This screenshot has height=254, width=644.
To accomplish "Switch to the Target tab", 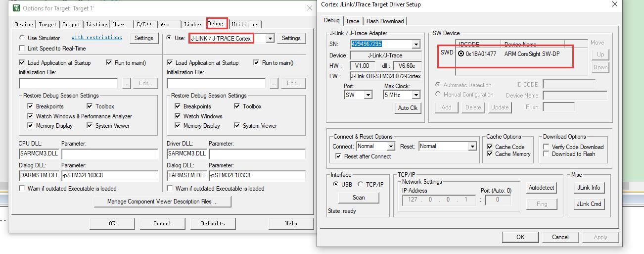I will point(48,24).
